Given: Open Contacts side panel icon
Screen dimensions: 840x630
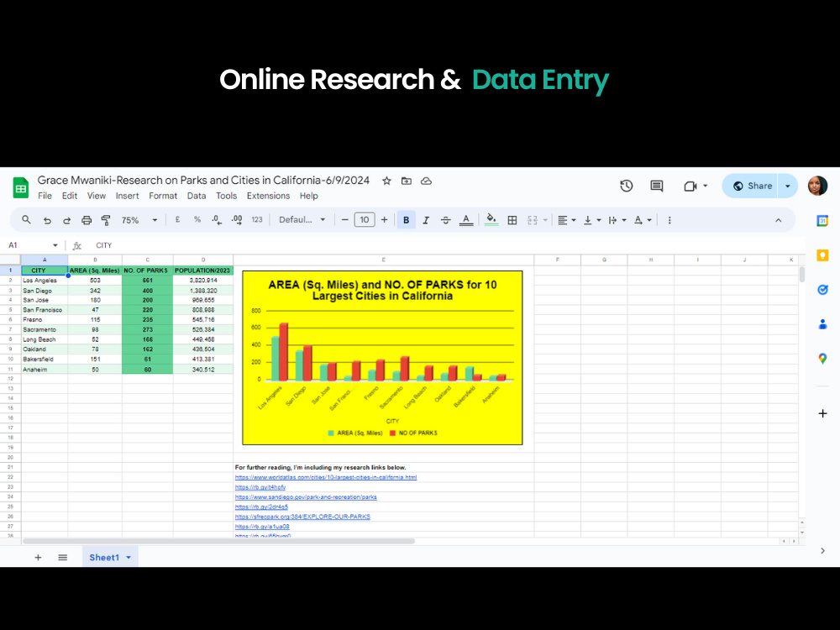Looking at the screenshot, I should click(822, 324).
